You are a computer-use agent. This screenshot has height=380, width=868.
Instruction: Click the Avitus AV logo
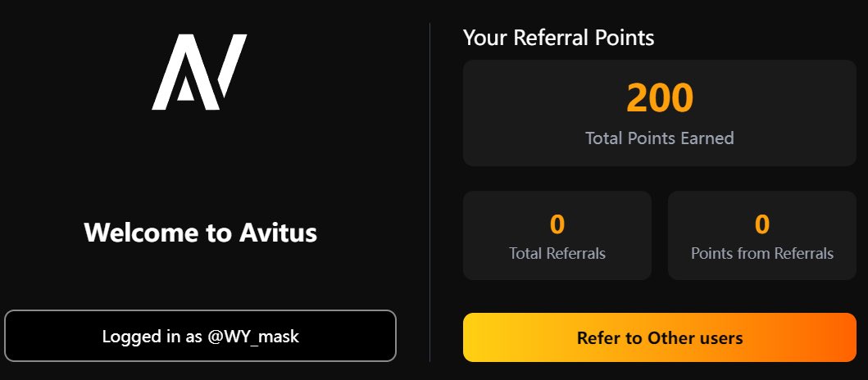click(x=199, y=72)
